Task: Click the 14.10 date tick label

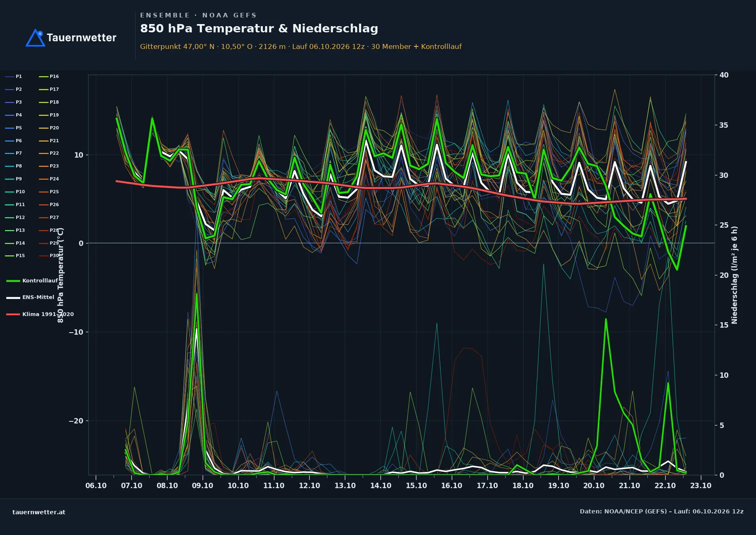Action: click(380, 486)
